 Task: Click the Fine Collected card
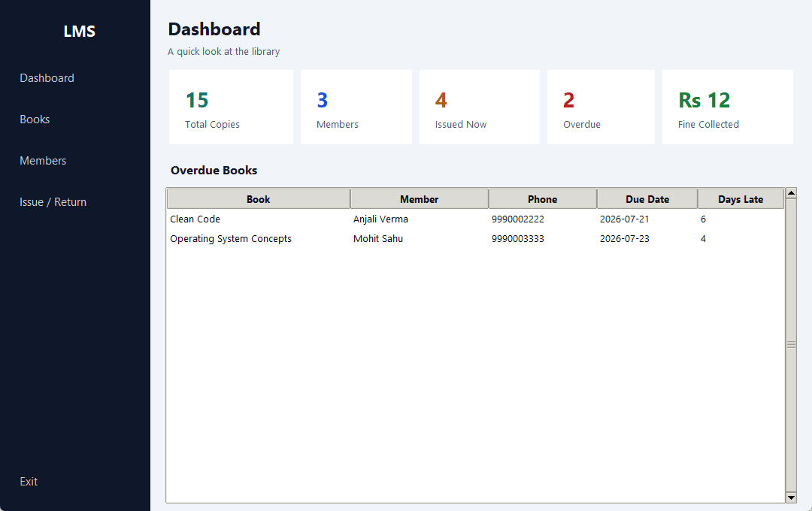[x=728, y=107]
